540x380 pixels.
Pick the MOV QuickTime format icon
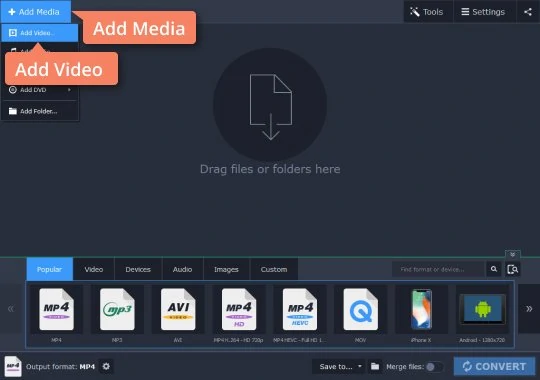point(361,309)
